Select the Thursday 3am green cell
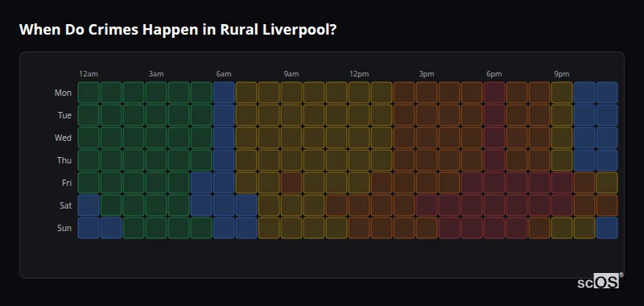The height and width of the screenshot is (306, 644). [x=156, y=160]
